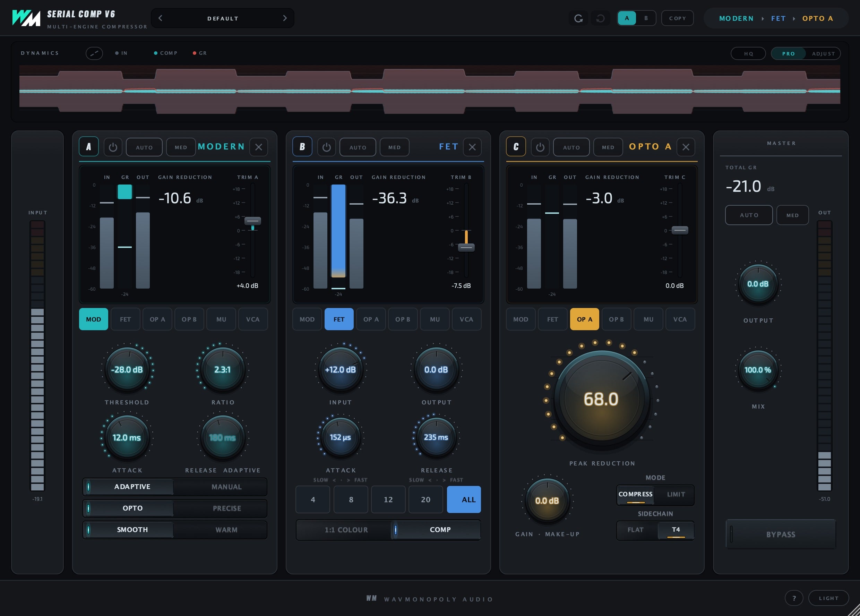The height and width of the screenshot is (616, 860).
Task: Select VCA engine tab in stage A
Action: coord(252,319)
